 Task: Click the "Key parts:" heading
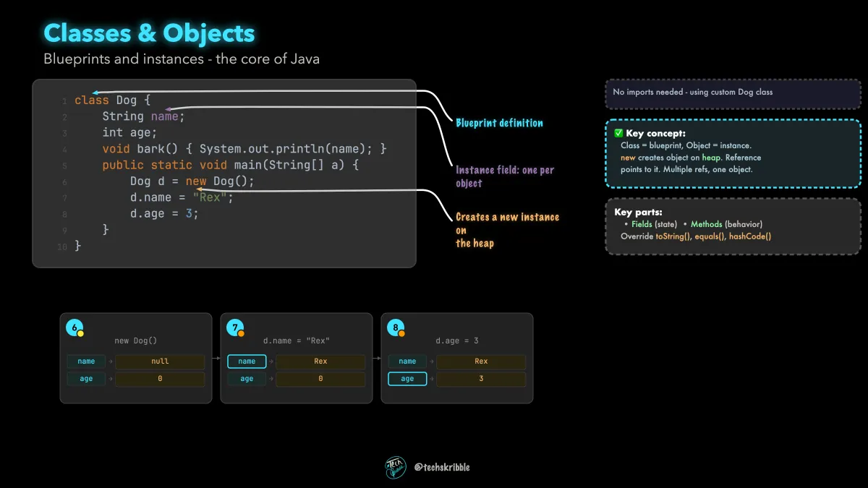coord(639,213)
